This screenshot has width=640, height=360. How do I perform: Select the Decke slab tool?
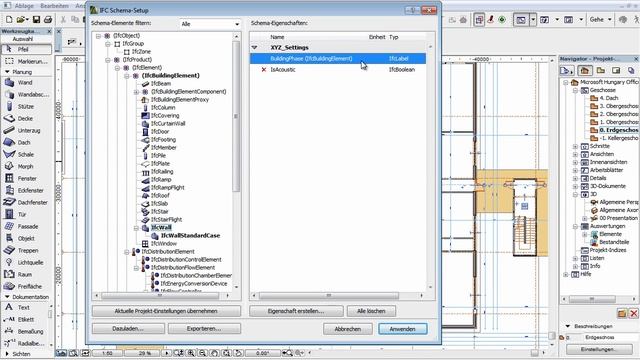(x=26, y=118)
